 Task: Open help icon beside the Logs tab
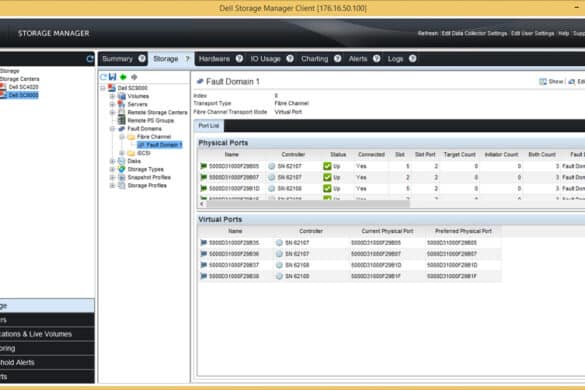tap(412, 59)
